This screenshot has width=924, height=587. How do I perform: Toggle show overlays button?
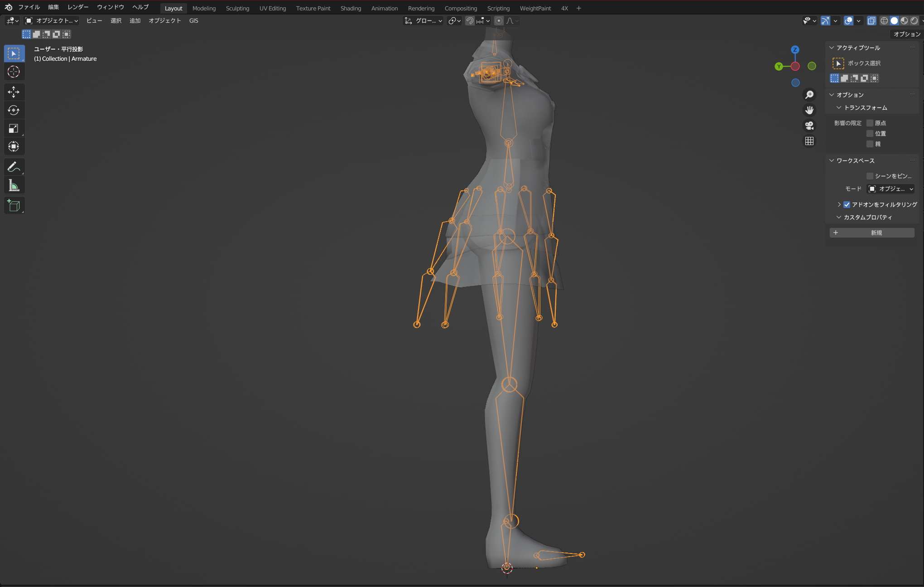(849, 20)
